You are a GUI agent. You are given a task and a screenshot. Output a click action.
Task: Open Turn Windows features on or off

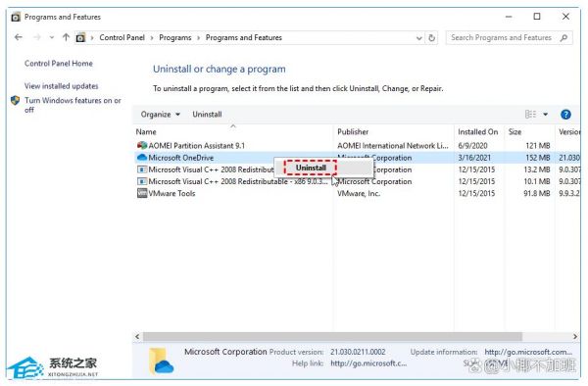pyautogui.click(x=73, y=105)
